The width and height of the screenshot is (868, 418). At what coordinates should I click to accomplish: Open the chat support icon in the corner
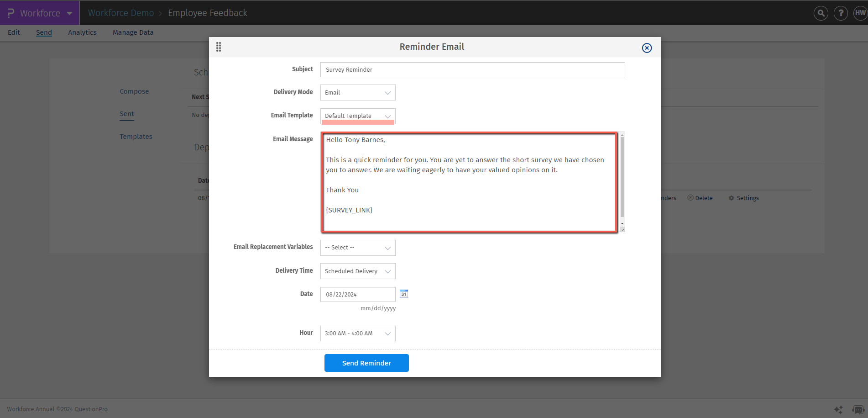coord(858,409)
